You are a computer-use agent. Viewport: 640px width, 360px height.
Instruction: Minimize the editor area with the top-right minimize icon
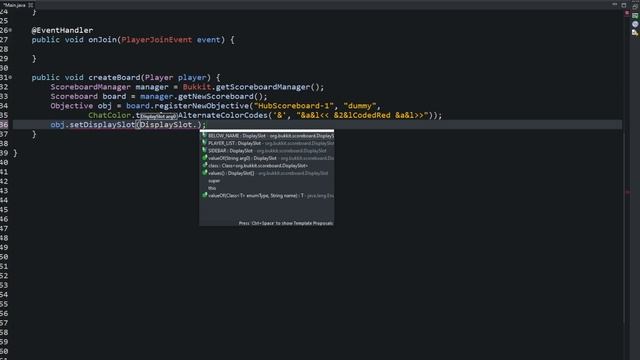click(x=615, y=4)
